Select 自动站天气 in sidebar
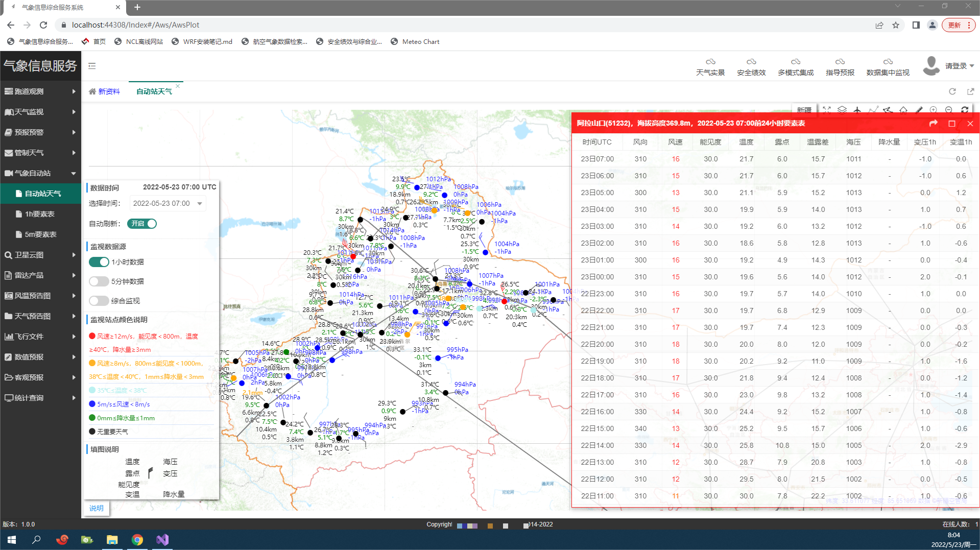 40,194
